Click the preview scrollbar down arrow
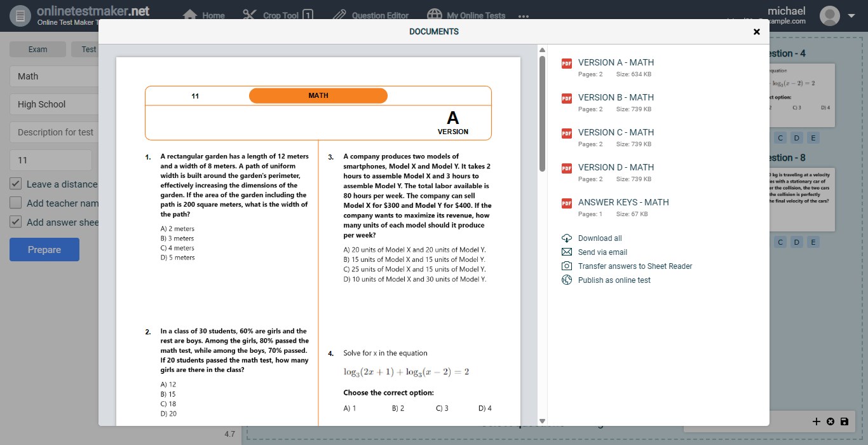868x445 pixels. tap(542, 421)
